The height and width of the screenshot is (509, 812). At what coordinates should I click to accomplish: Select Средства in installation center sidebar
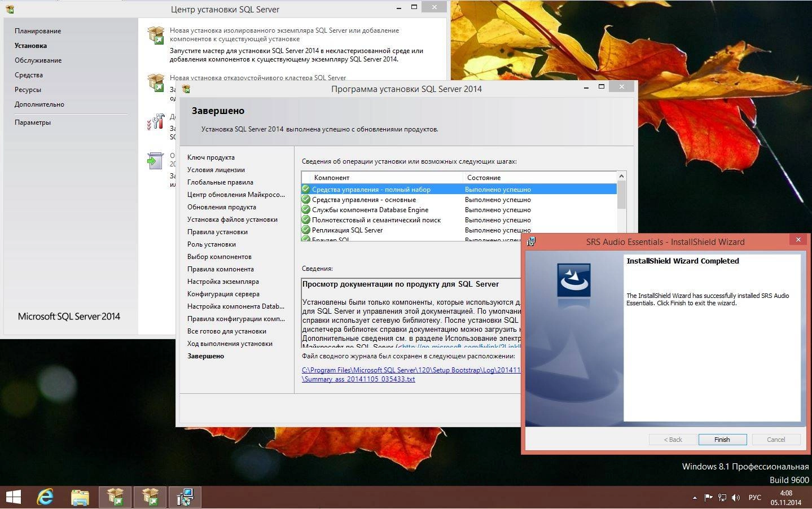point(29,75)
